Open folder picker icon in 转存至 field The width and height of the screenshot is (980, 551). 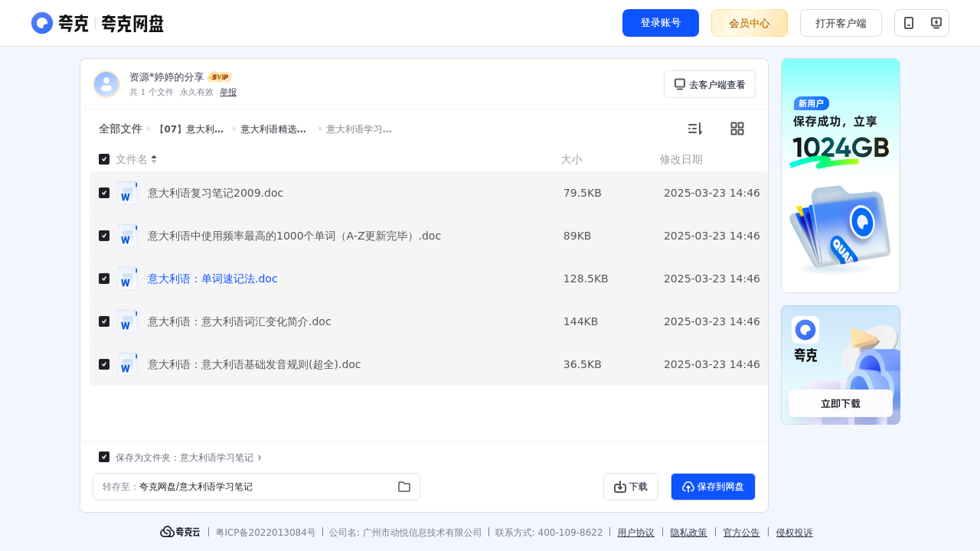click(404, 487)
